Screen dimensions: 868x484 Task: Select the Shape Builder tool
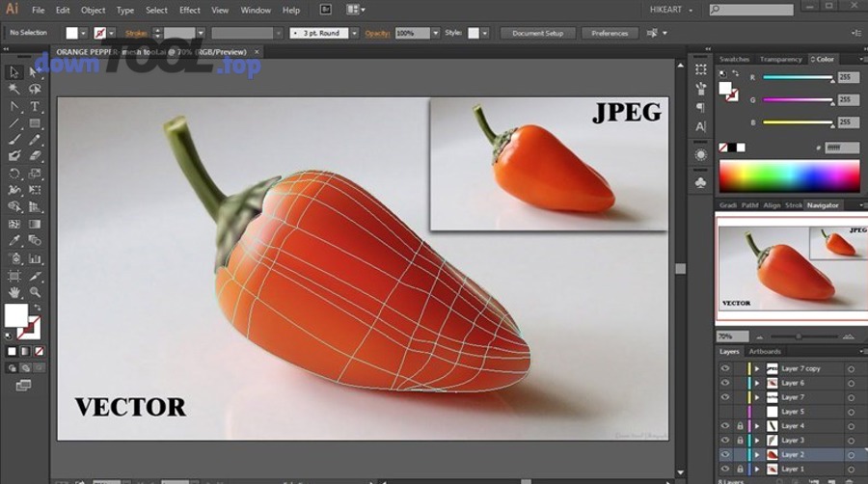[14, 207]
